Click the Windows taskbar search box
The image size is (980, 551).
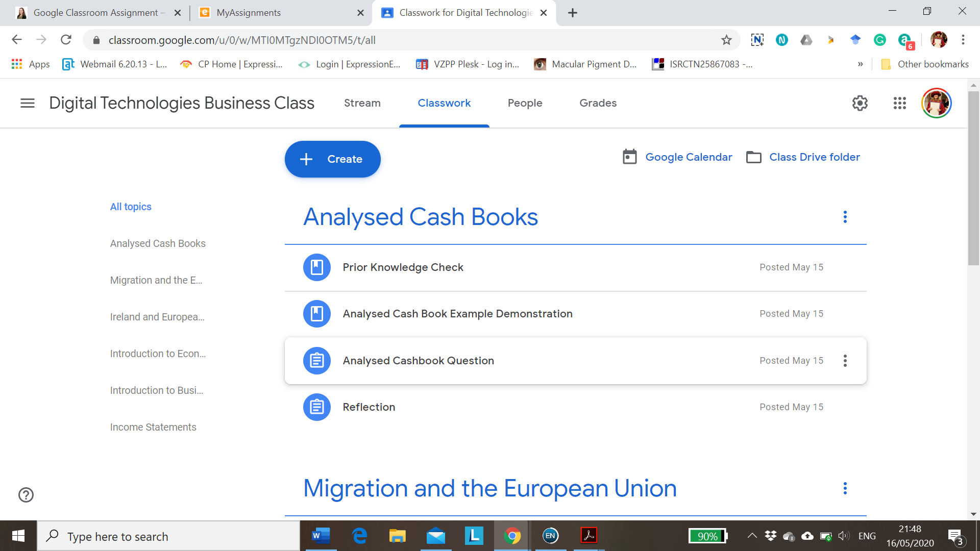click(168, 536)
